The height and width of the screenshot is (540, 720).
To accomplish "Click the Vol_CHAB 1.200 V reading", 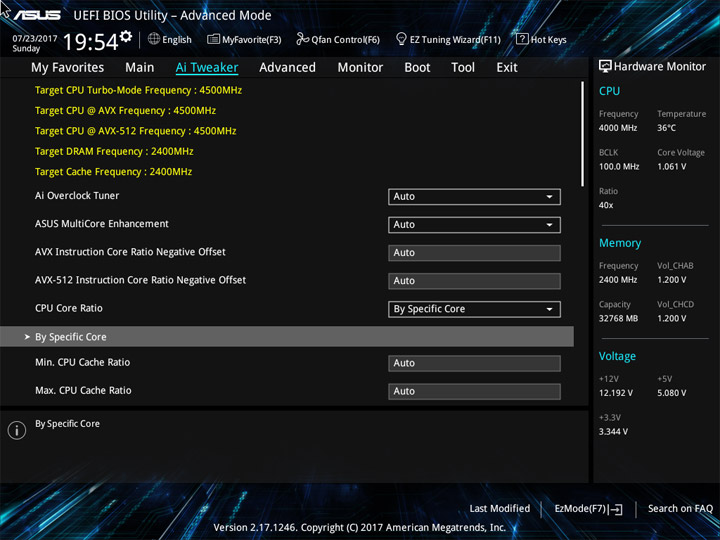I will 671,280.
